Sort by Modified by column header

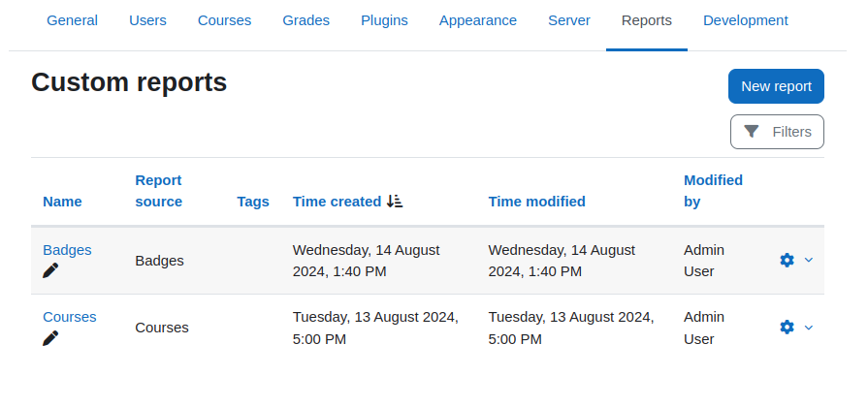pyautogui.click(x=713, y=191)
